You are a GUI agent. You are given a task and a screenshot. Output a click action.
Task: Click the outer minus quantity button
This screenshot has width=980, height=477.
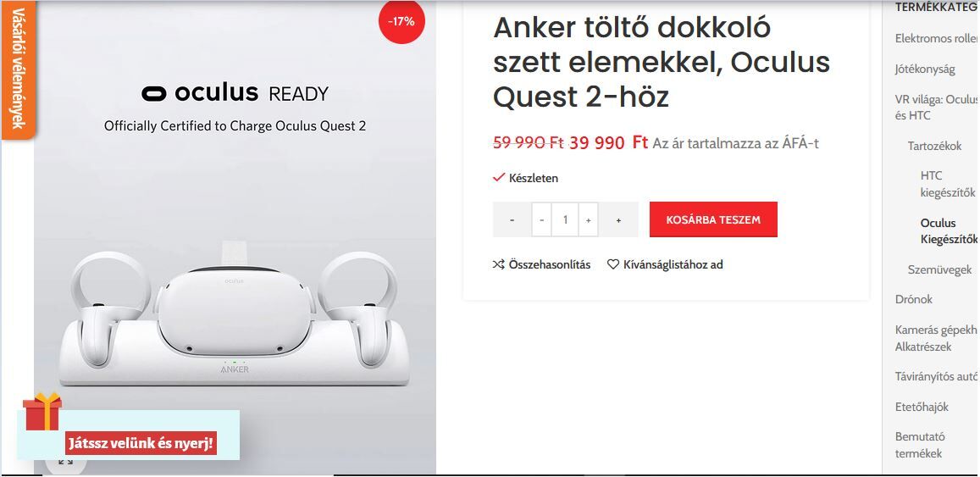pyautogui.click(x=512, y=219)
